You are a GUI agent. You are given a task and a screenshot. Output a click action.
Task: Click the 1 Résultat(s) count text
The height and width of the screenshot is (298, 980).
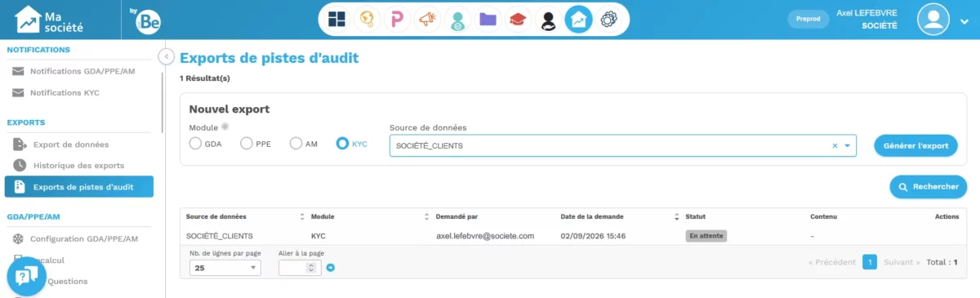(x=205, y=78)
